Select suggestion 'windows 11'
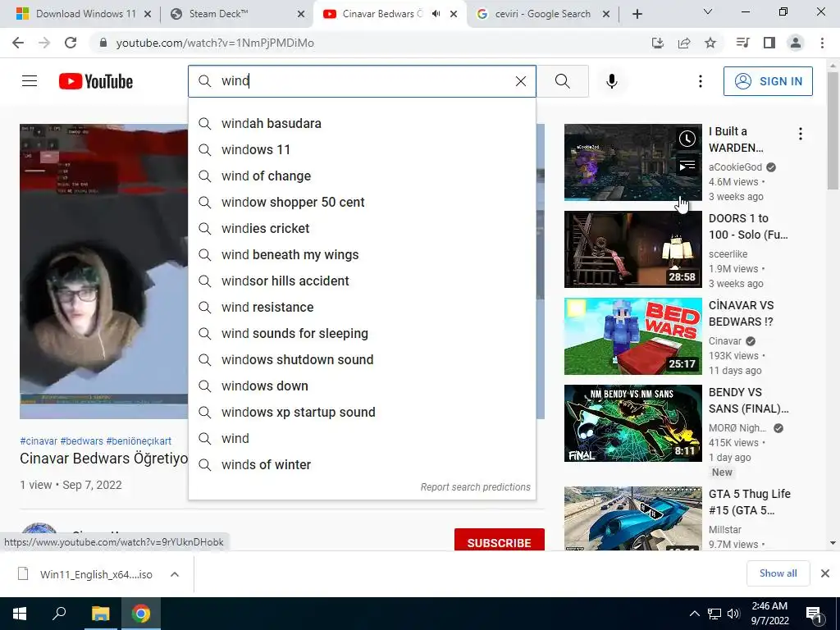 [x=362, y=149]
